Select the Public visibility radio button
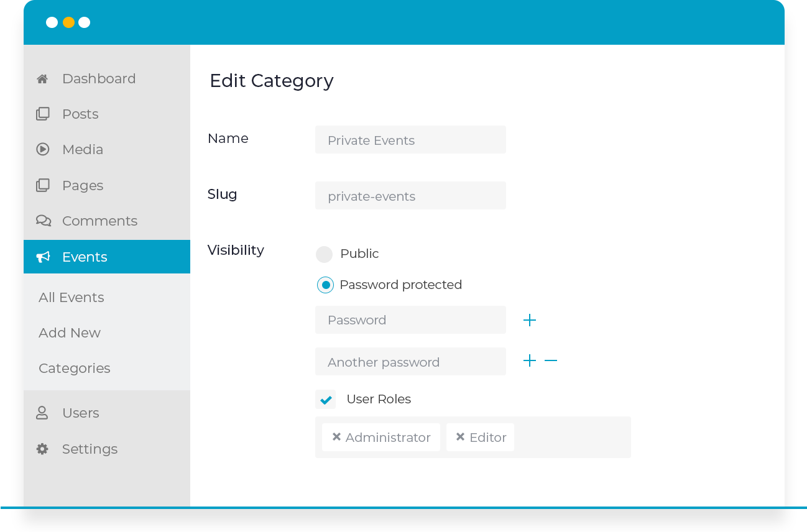This screenshot has height=532, width=807. [x=325, y=254]
